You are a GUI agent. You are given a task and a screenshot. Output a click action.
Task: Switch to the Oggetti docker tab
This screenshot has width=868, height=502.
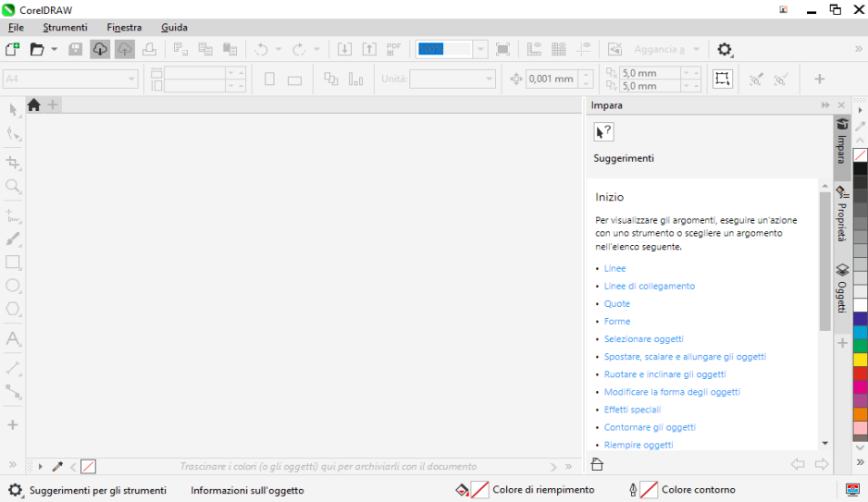point(842,288)
